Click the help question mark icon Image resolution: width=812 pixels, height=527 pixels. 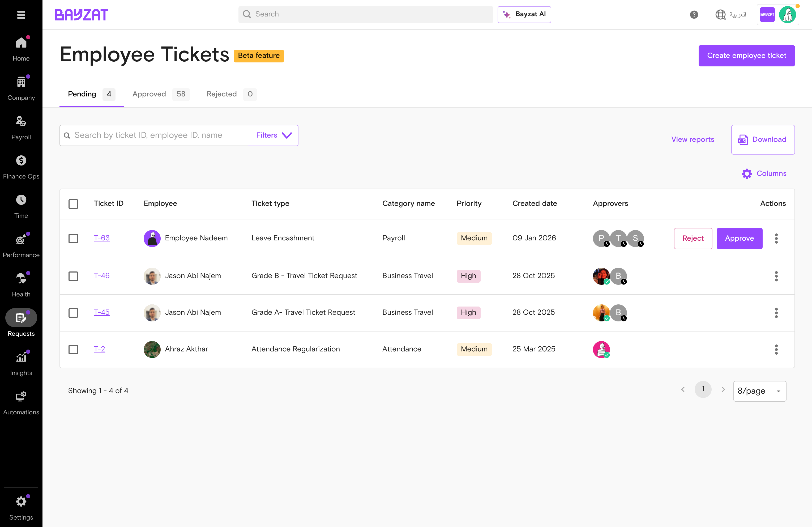pos(694,15)
